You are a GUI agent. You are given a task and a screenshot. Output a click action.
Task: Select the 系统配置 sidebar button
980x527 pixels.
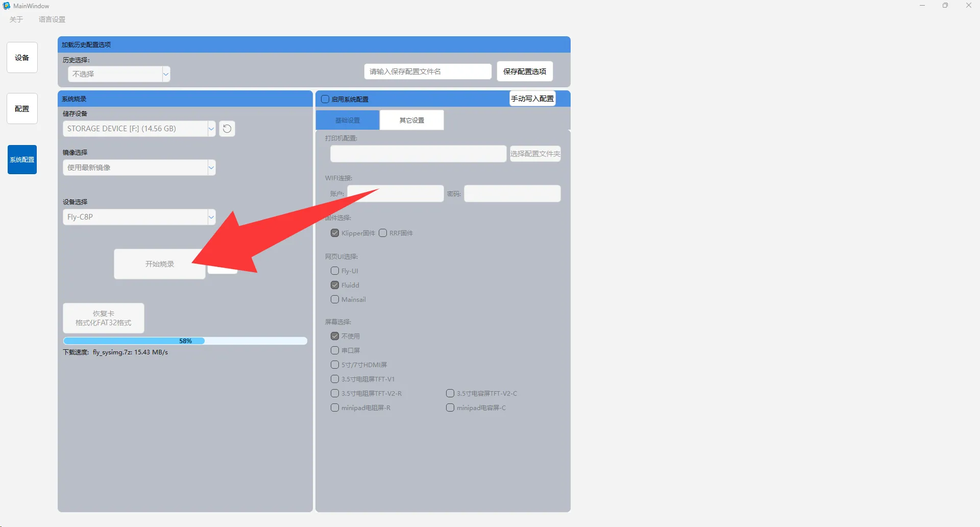22,160
